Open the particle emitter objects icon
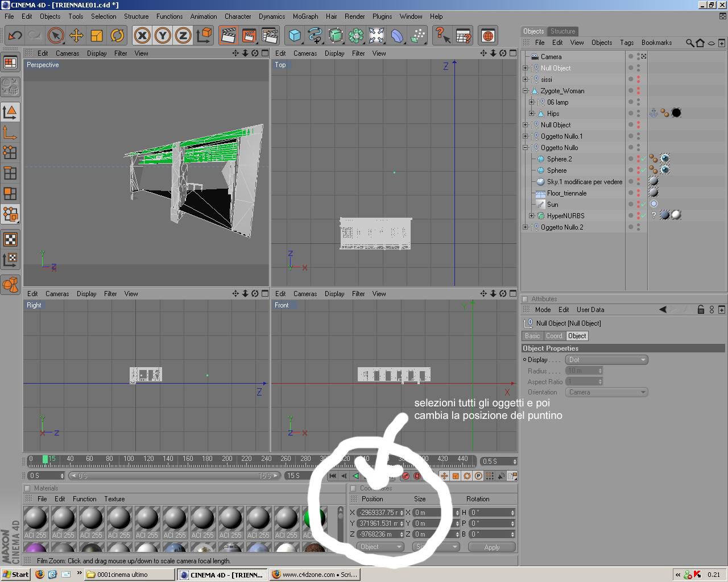 (418, 36)
